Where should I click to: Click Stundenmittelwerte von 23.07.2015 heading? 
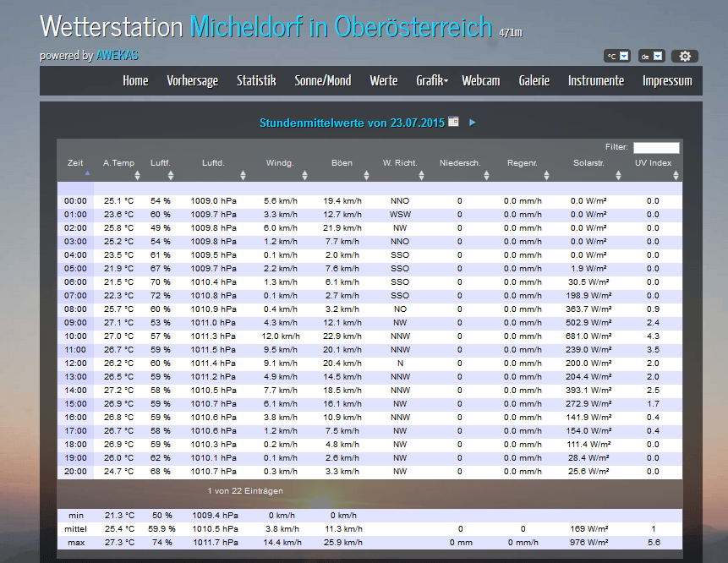(x=352, y=123)
